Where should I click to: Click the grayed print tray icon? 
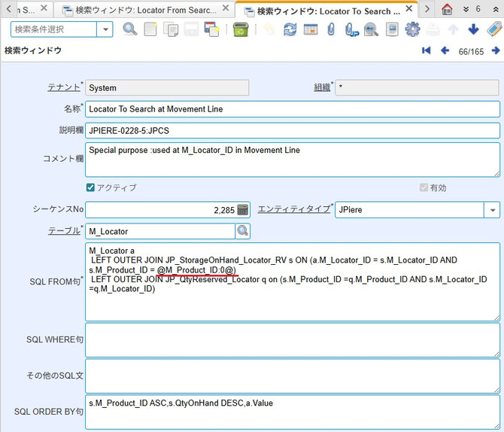(x=433, y=29)
